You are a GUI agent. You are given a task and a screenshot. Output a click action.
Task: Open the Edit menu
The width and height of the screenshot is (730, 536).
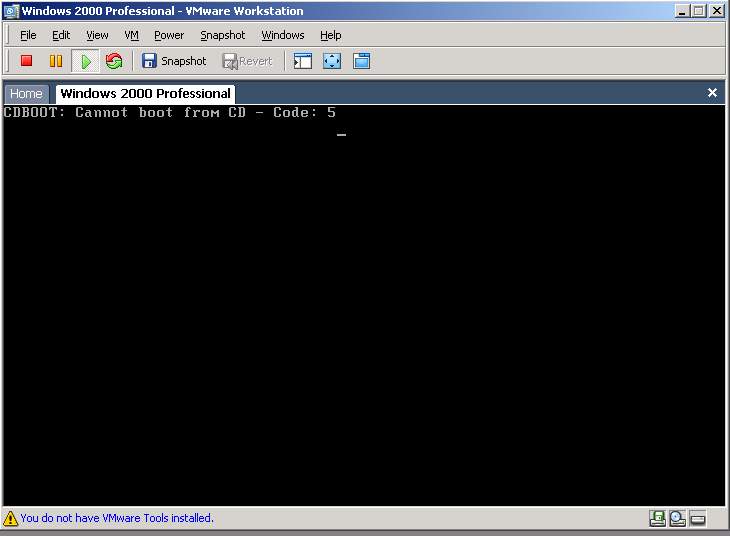(61, 35)
